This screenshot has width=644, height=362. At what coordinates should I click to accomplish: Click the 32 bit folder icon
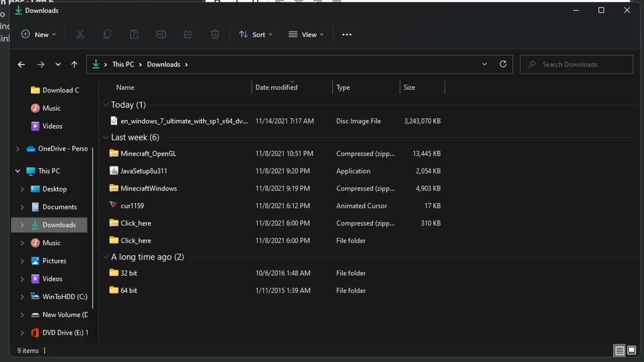[x=114, y=273]
